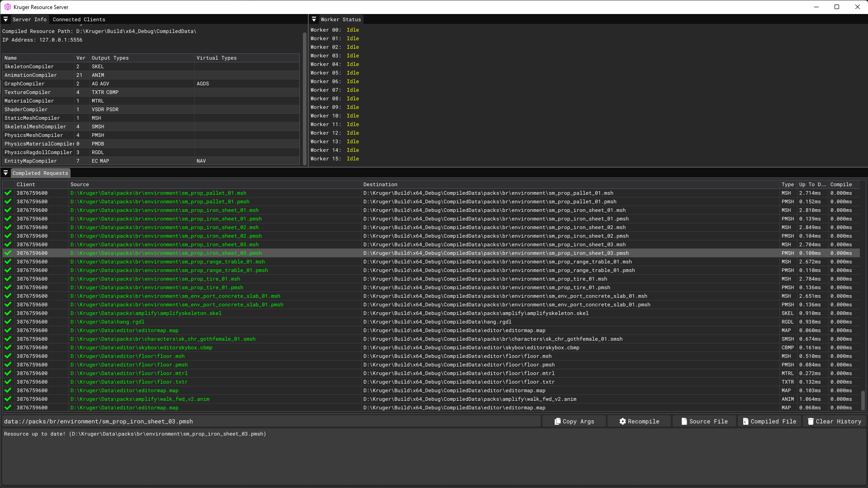
Task: Click the Completed Requests vertical scrollbar
Action: (x=863, y=399)
